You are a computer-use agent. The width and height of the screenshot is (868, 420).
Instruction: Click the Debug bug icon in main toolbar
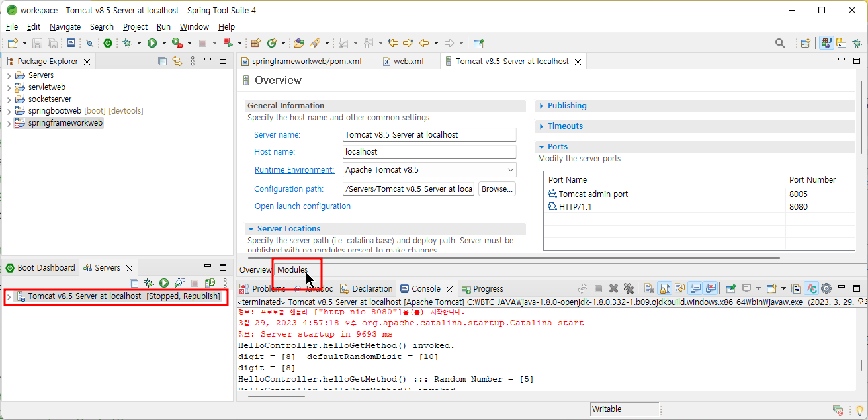(128, 43)
